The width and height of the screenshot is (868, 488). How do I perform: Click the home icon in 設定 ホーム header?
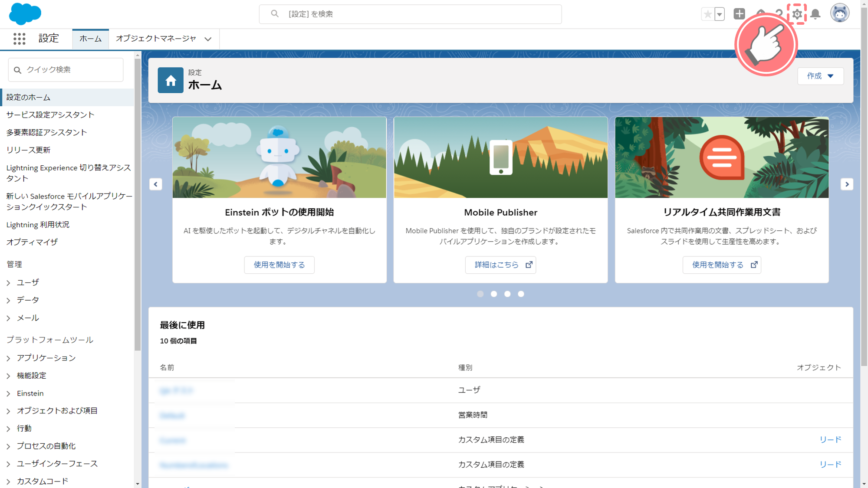click(x=171, y=80)
